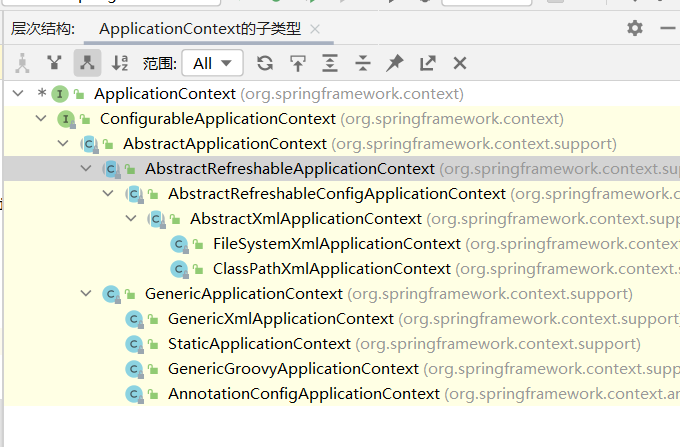Select GenericXmlApplicationContext class

342,319
